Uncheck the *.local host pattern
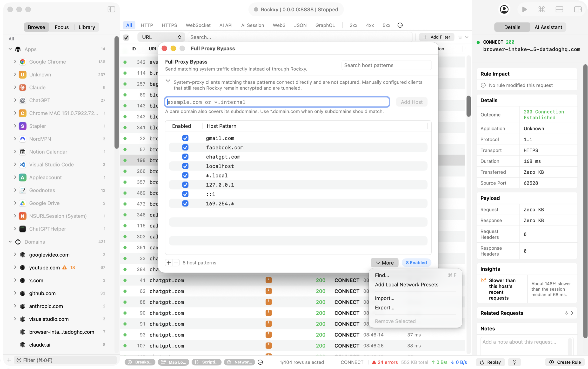Screen dimensions: 588x369 [x=185, y=175]
